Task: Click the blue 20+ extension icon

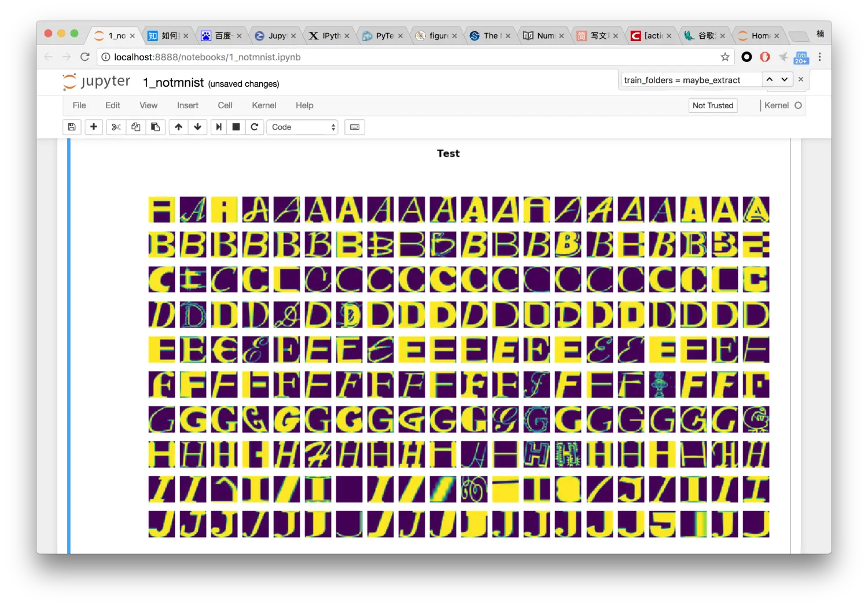Action: click(801, 57)
